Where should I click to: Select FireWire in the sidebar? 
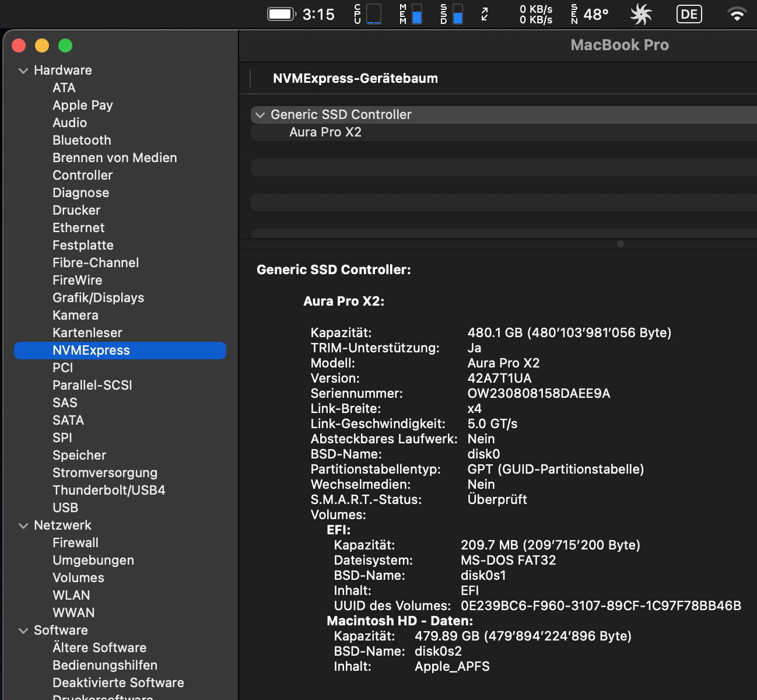(x=78, y=280)
